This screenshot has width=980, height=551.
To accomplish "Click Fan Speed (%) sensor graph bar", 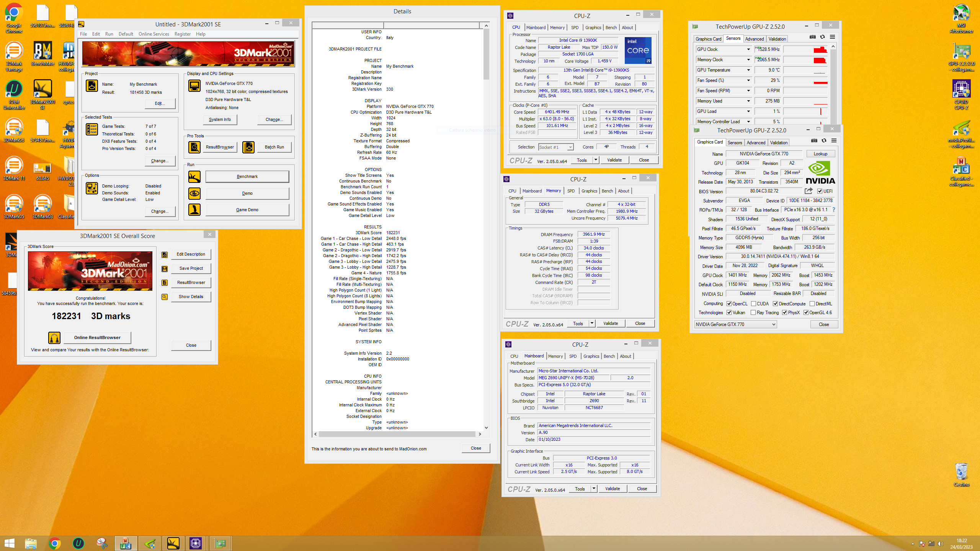I will point(805,80).
